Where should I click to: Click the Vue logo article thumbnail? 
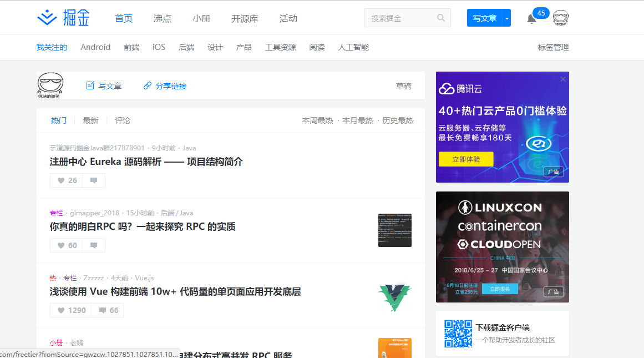pyautogui.click(x=395, y=296)
